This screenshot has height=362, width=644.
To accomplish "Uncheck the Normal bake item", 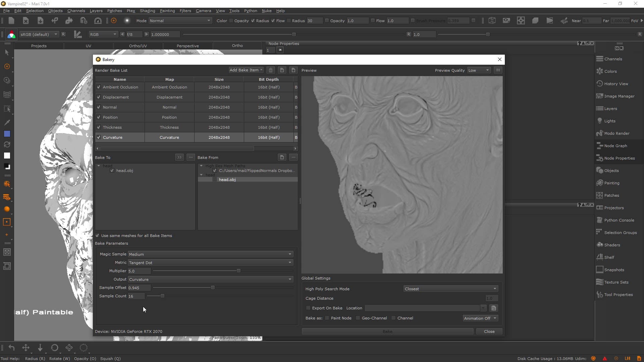I will point(99,107).
